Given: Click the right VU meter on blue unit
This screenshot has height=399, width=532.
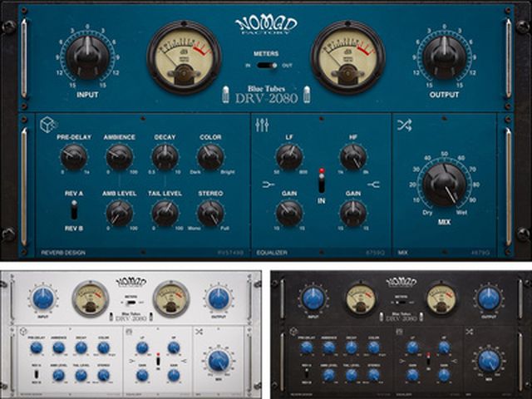Looking at the screenshot, I should pos(348,57).
